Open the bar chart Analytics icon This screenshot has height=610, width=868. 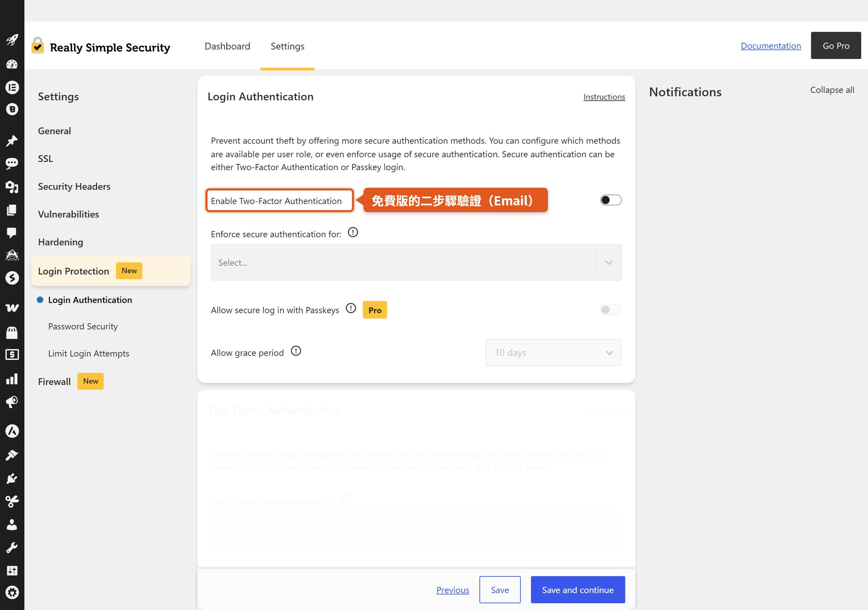click(x=12, y=379)
